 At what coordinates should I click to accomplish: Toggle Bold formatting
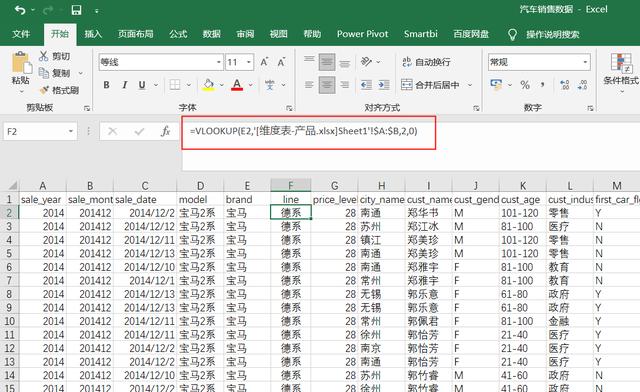(x=106, y=85)
